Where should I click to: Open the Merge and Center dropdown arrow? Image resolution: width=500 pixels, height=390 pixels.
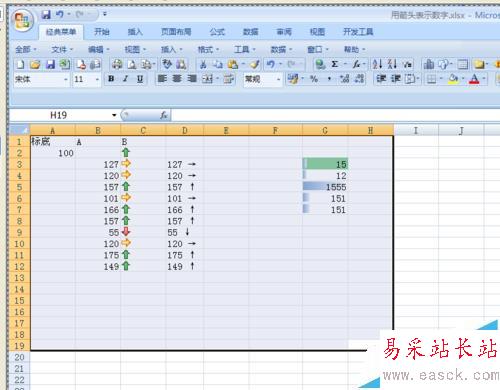tap(217, 79)
